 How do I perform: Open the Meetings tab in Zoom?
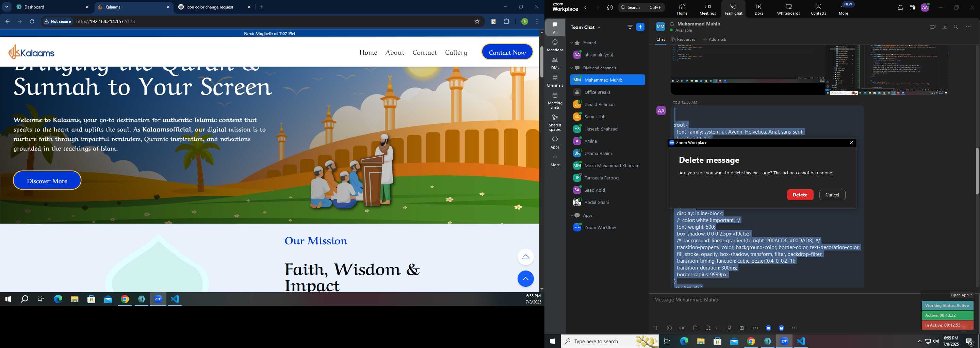pos(708,9)
